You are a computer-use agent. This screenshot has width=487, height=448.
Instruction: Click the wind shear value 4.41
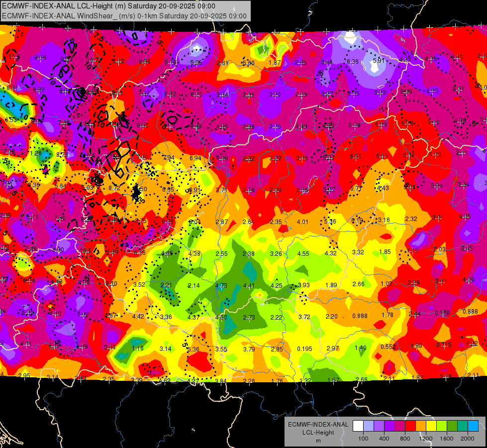tap(249, 285)
